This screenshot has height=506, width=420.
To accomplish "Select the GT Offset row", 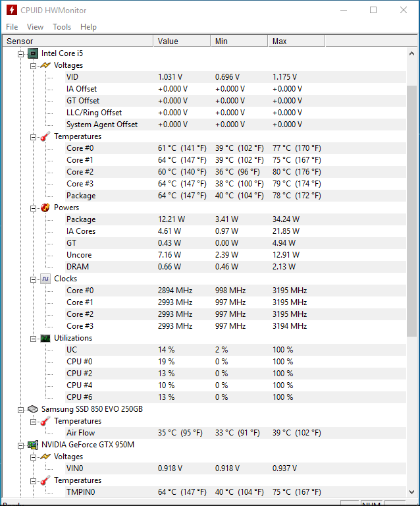I will pyautogui.click(x=235, y=101).
